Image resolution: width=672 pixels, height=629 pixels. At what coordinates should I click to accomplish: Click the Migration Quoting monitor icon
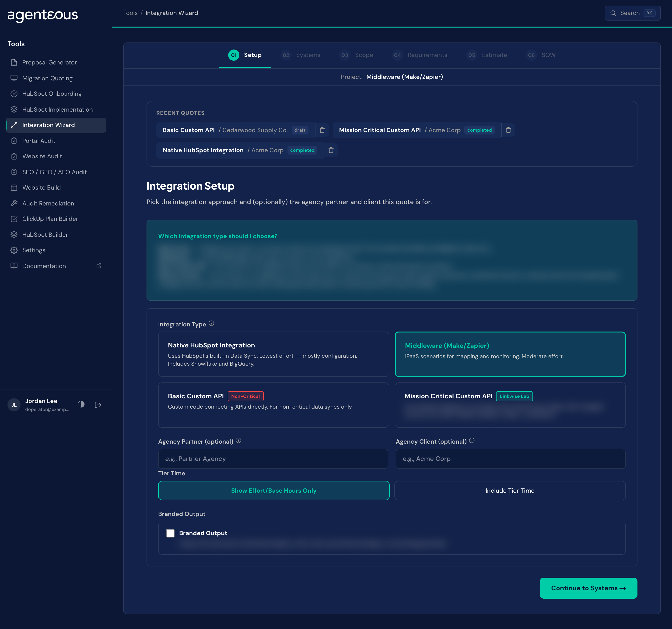[14, 78]
